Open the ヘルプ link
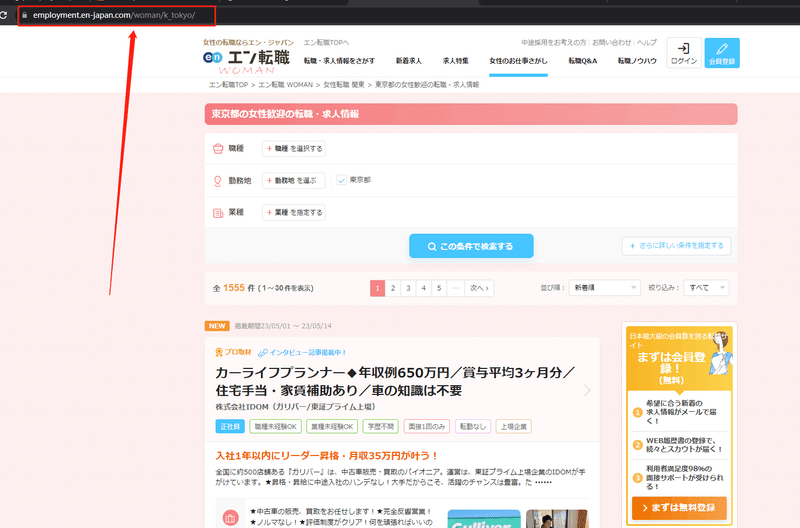Screen dimensions: 800x528 (x=646, y=42)
